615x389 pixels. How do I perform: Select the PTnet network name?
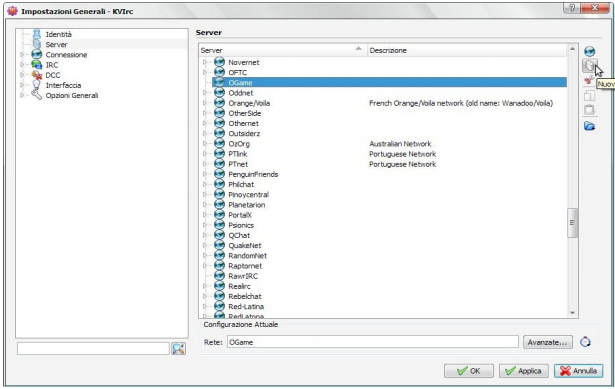click(238, 164)
